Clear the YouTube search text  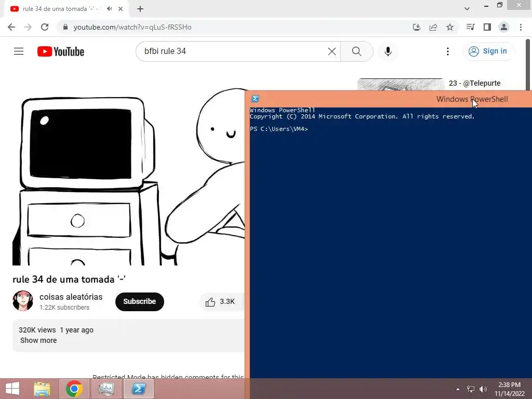(x=332, y=51)
